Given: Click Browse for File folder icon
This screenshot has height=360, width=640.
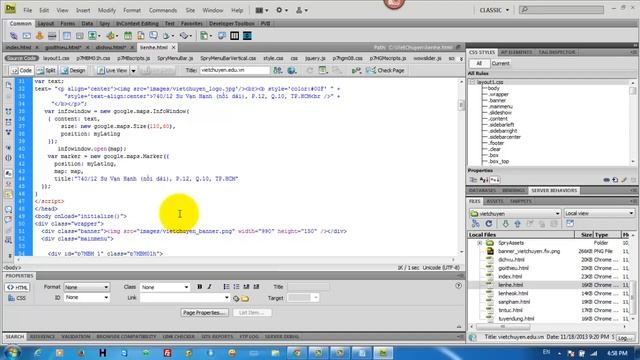Looking at the screenshot, I should point(245,298).
